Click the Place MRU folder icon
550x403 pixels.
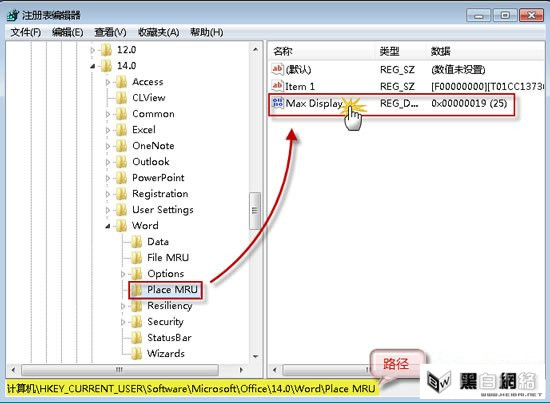coord(136,290)
